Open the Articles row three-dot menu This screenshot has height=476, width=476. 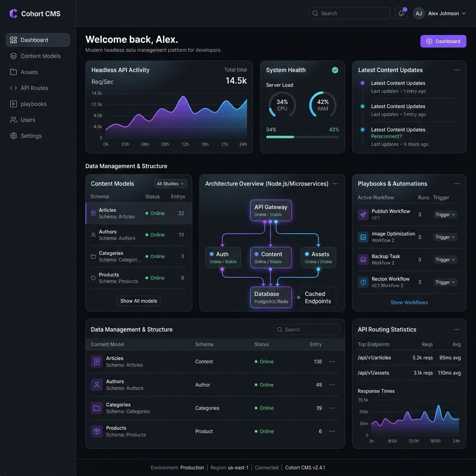(332, 362)
